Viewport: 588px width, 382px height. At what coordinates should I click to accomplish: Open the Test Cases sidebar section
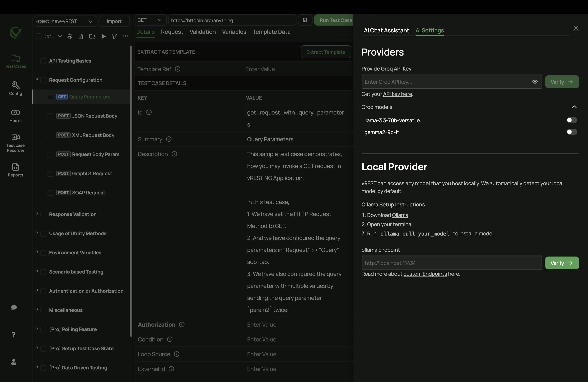15,62
